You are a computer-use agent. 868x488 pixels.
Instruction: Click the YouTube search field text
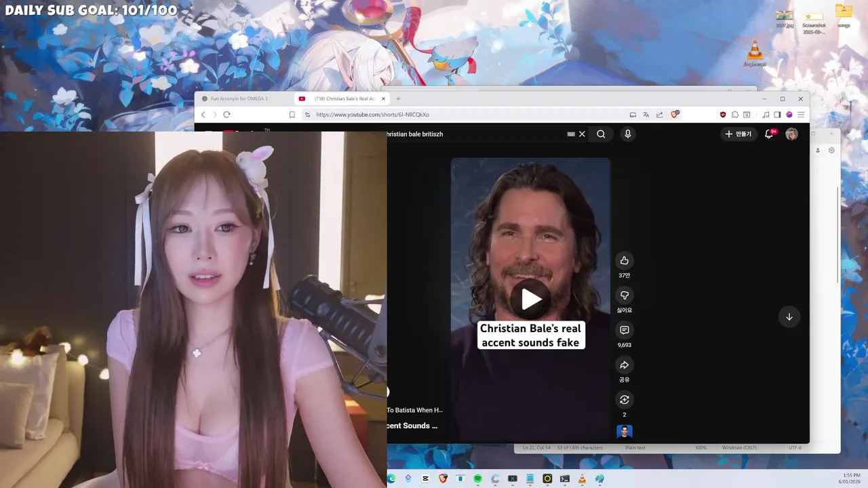[x=414, y=134]
